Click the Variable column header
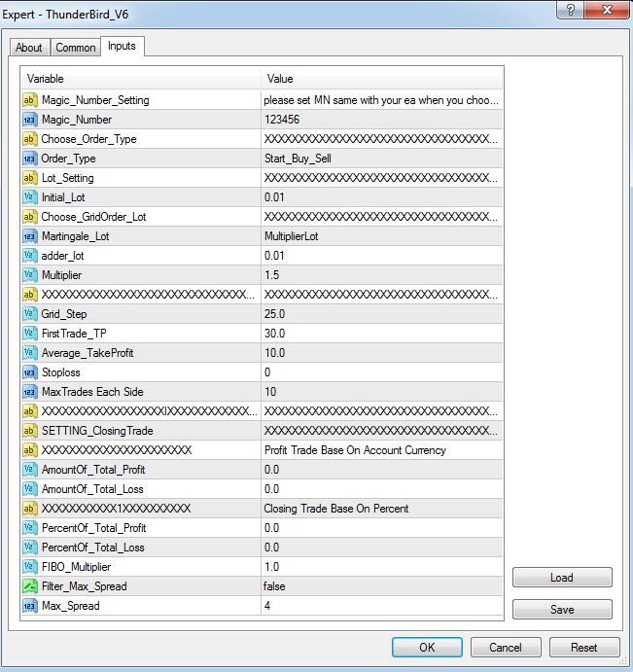This screenshot has height=672, width=633. pos(141,79)
